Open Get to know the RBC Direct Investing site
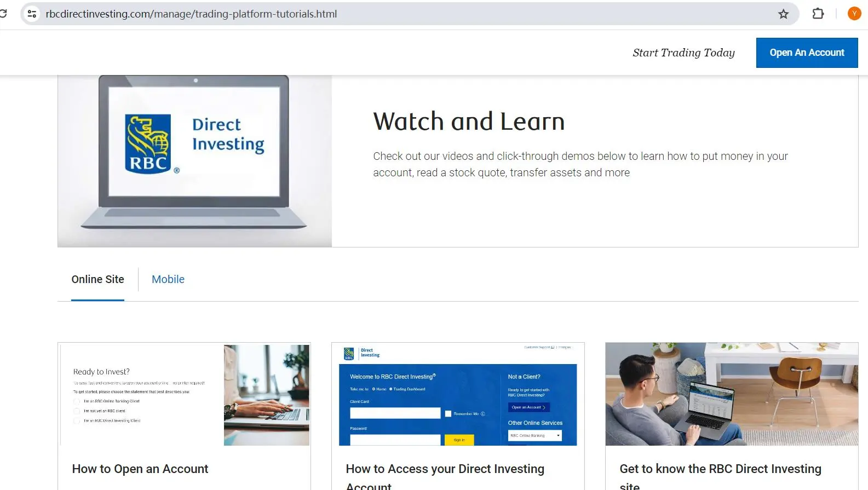 coord(721,476)
